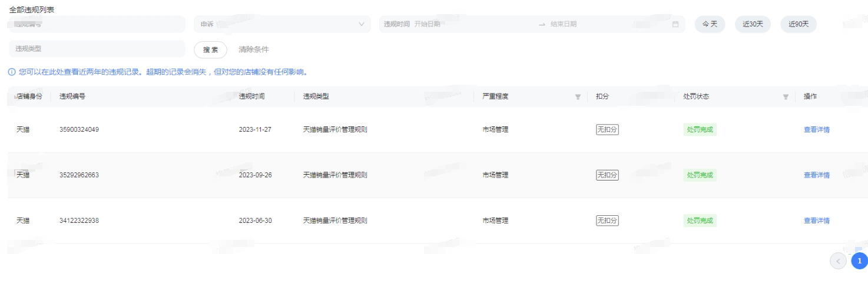
Task: Open 查看详情 for violation 34122322938
Action: click(817, 221)
